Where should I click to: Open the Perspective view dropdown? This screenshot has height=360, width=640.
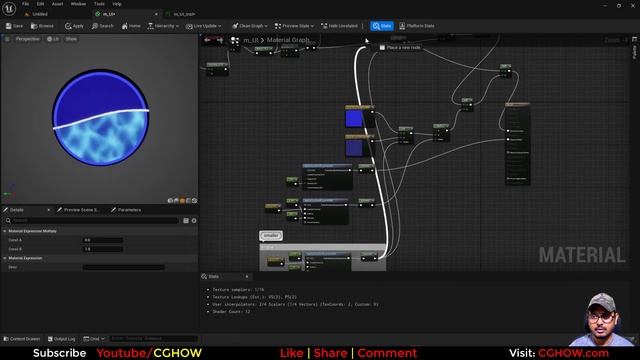[27, 39]
